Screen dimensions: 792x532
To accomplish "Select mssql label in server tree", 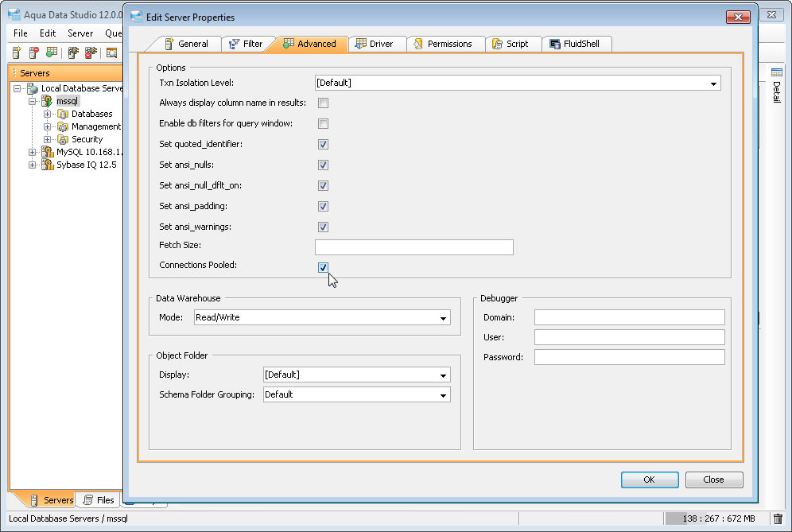I will 67,101.
